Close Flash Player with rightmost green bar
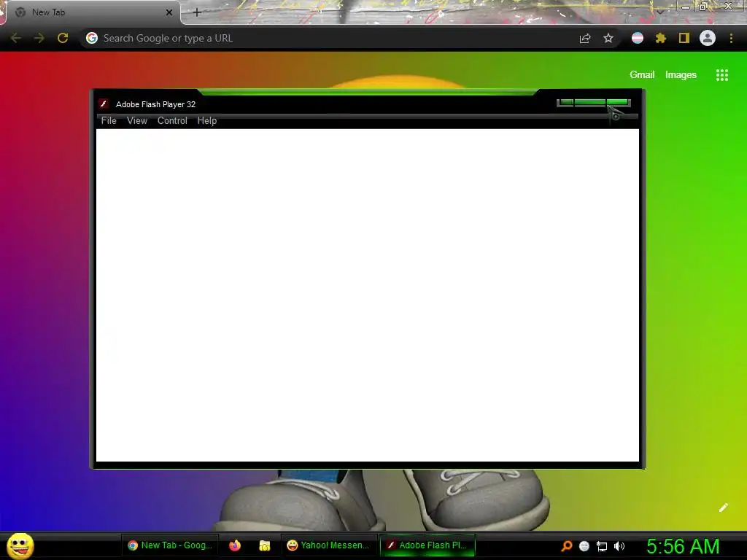747x560 pixels. coord(619,102)
